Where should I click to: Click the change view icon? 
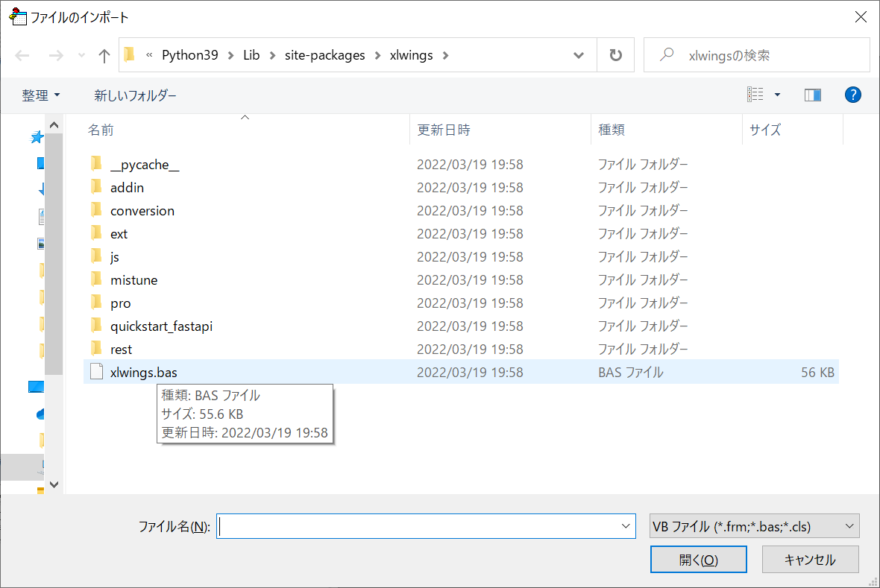[755, 94]
